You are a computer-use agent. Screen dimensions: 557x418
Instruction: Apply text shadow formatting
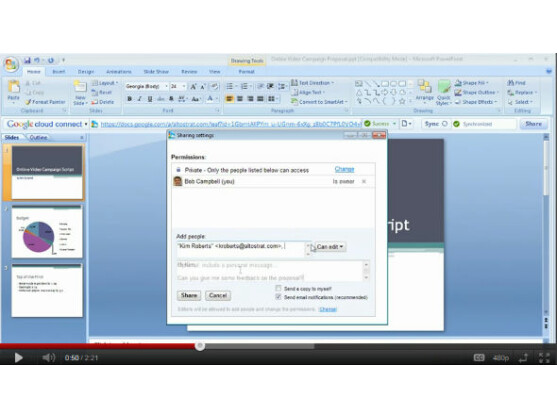[171, 99]
